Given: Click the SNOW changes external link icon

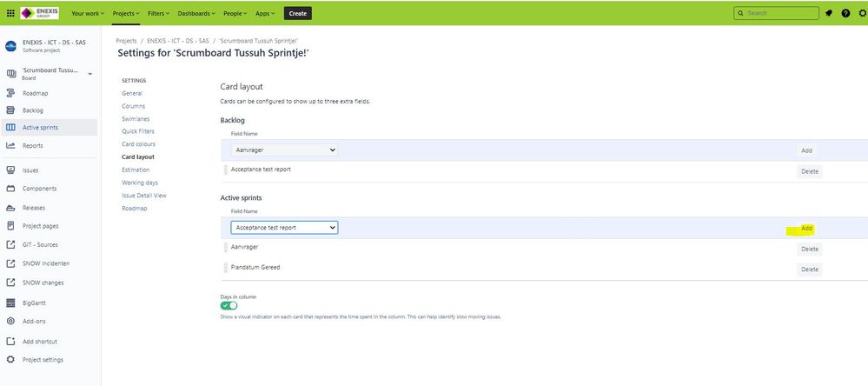Looking at the screenshot, I should coord(10,283).
